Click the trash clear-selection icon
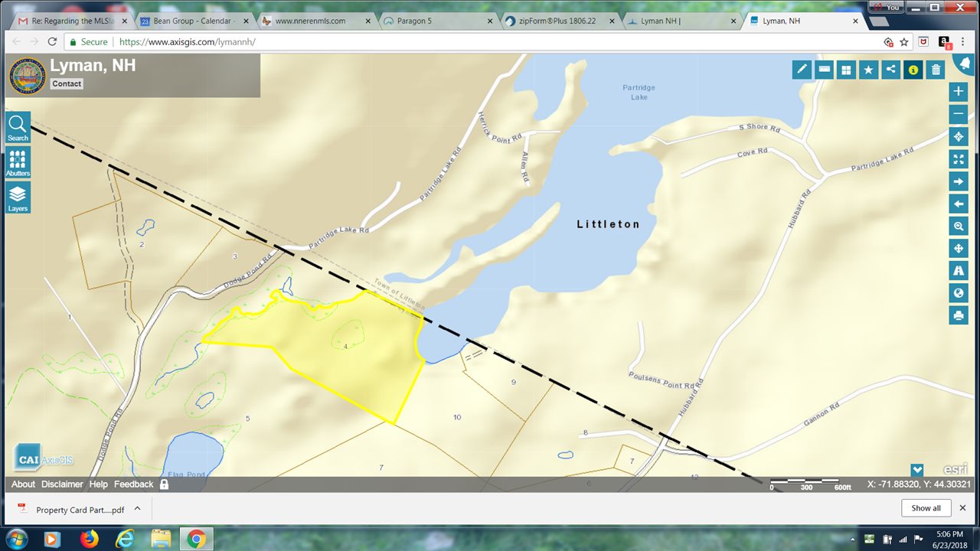The image size is (980, 551). tap(935, 70)
